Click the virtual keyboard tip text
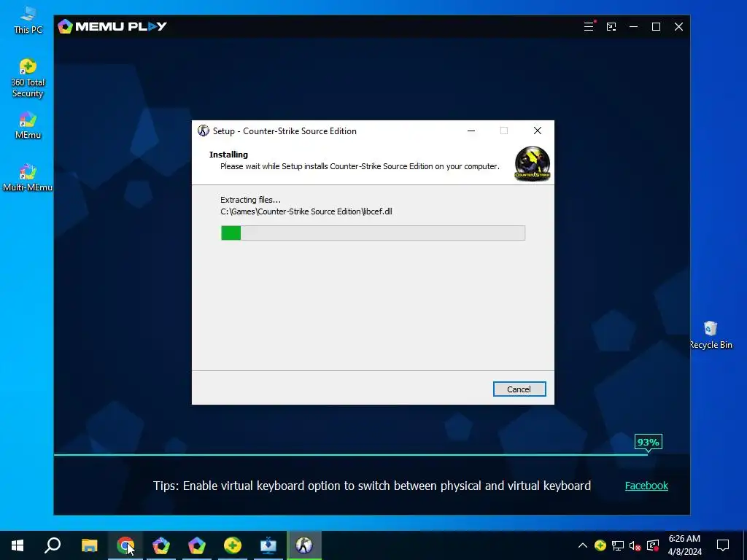 (372, 486)
